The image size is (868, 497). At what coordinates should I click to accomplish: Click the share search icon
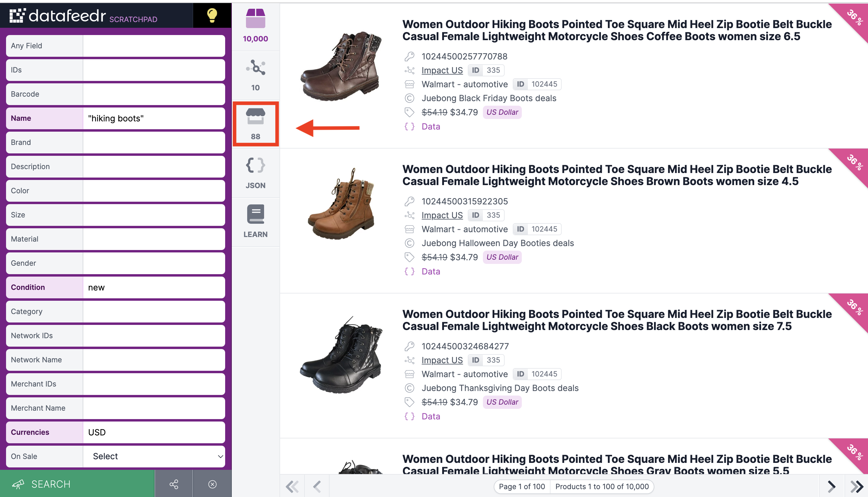(174, 484)
